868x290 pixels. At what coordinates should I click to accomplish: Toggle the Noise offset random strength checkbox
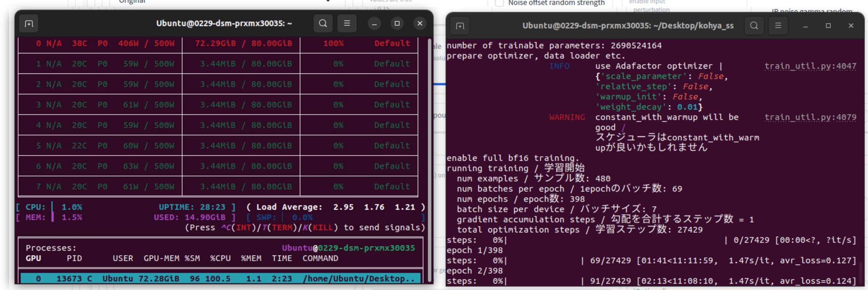tap(500, 3)
